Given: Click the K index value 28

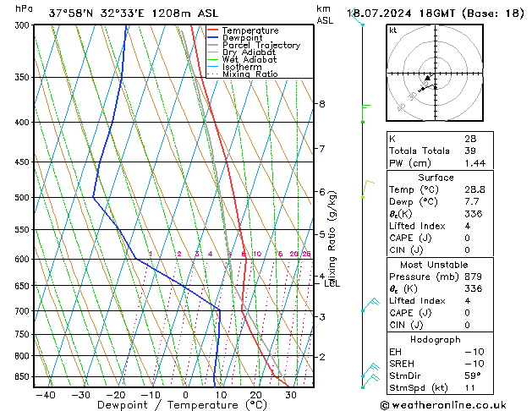Looking at the screenshot, I should click(x=470, y=139).
